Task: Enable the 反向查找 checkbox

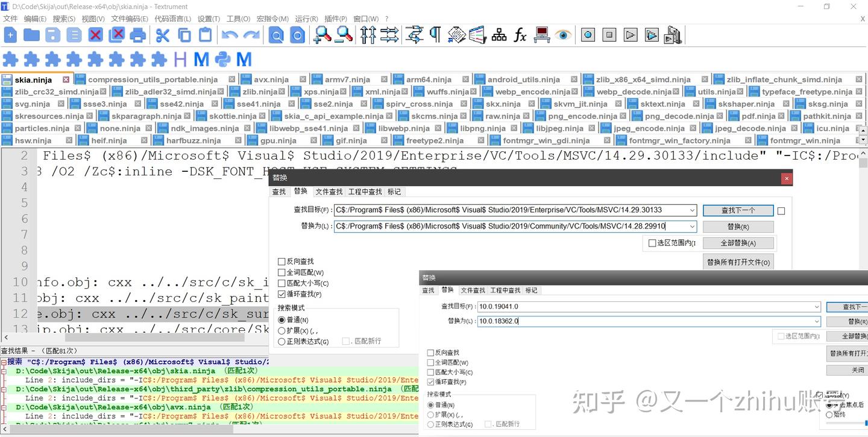Action: (281, 261)
